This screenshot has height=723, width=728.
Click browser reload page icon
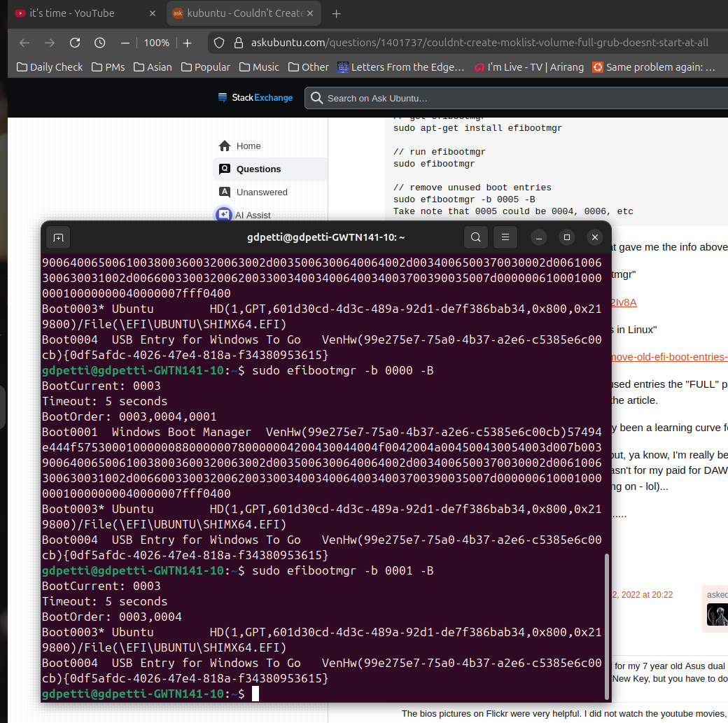point(75,43)
